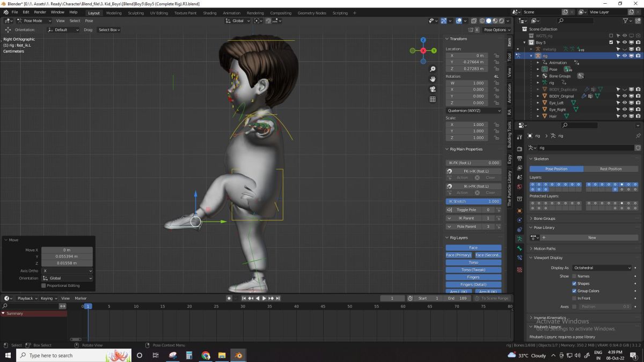The height and width of the screenshot is (362, 644).
Task: Switch to the Animation workspace tab
Action: (x=231, y=13)
